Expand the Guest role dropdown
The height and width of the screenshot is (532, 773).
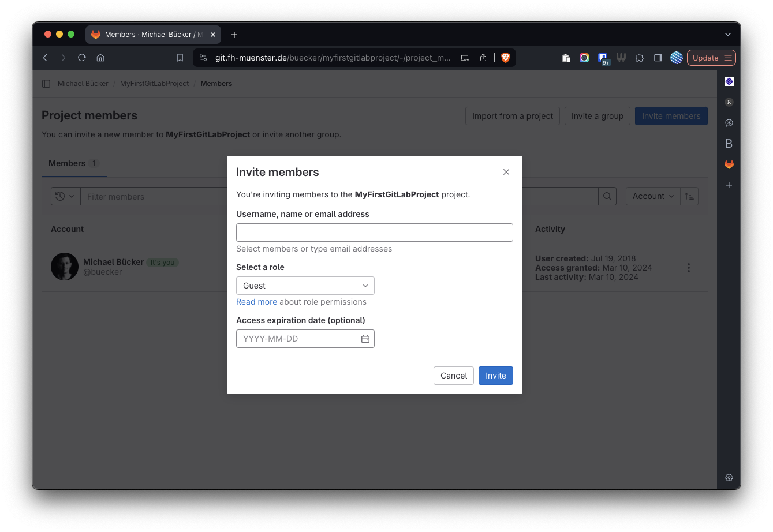(x=305, y=286)
